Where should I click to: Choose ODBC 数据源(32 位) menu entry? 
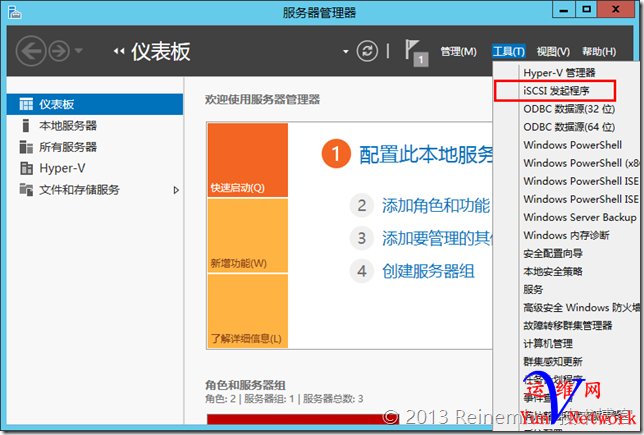click(569, 109)
